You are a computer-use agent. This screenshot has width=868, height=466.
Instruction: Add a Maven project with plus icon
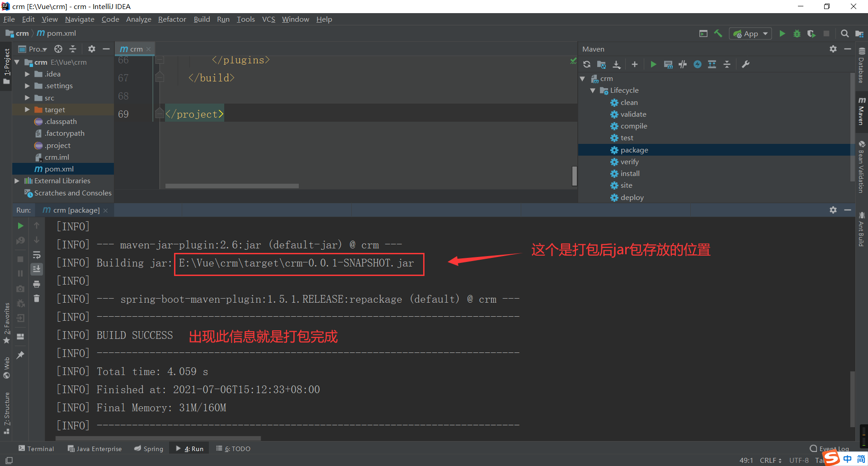[x=635, y=64]
